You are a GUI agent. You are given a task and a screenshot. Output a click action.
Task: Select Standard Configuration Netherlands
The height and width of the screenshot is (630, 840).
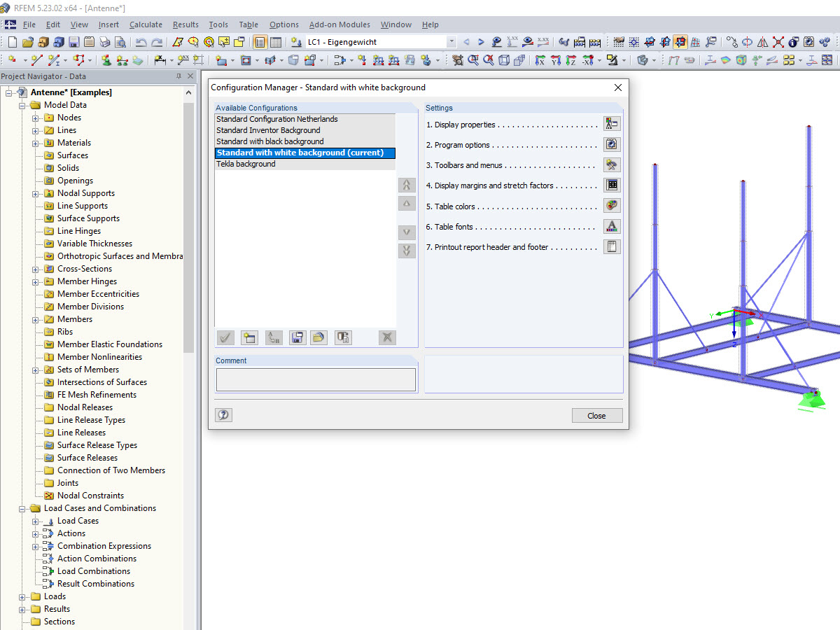click(x=305, y=119)
